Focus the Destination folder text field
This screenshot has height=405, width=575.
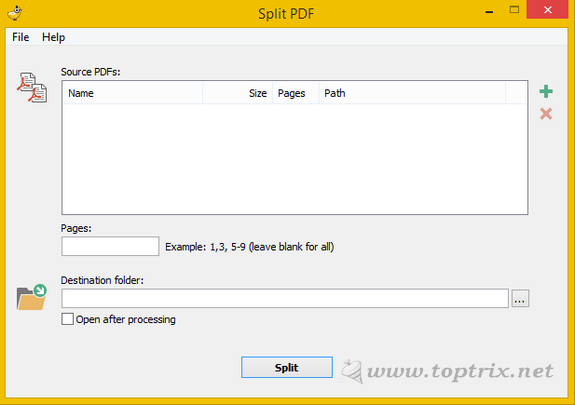[x=285, y=298]
